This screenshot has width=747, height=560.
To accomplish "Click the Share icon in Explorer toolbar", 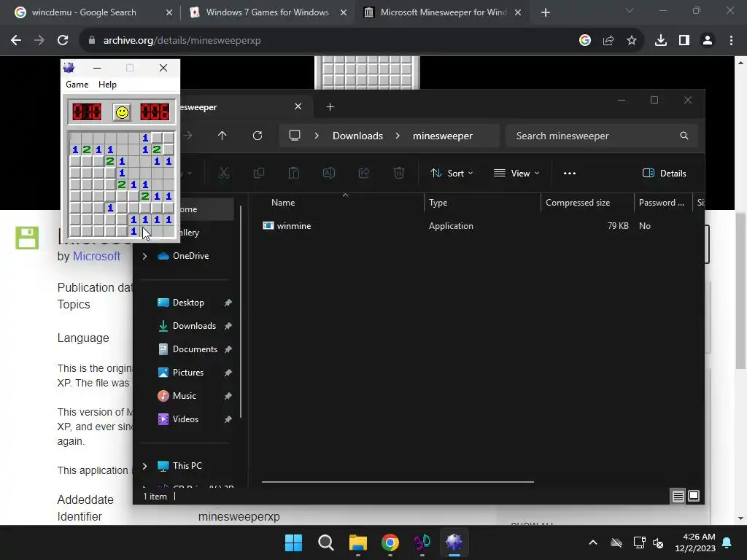I will [364, 174].
